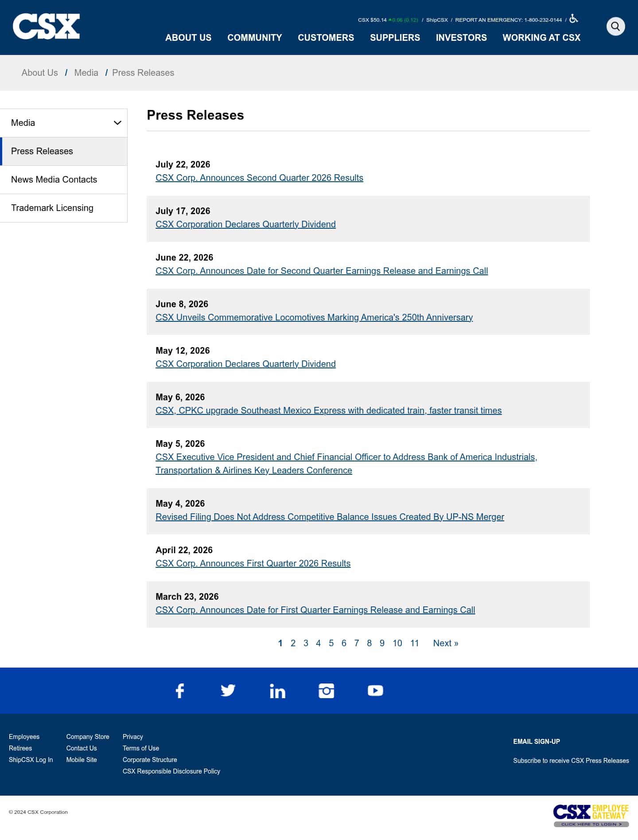Open the Community navigation menu
The image size is (638, 840).
(255, 38)
